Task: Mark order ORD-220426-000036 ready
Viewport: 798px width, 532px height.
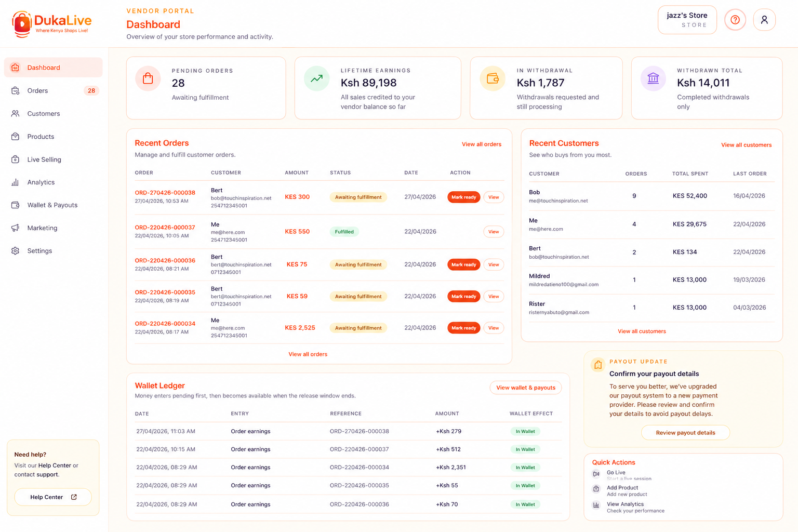Action: coord(463,264)
